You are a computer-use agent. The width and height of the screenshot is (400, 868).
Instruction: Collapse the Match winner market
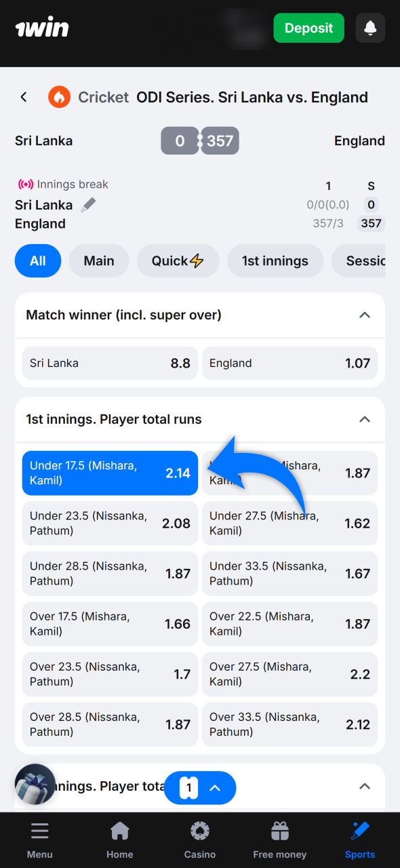364,315
